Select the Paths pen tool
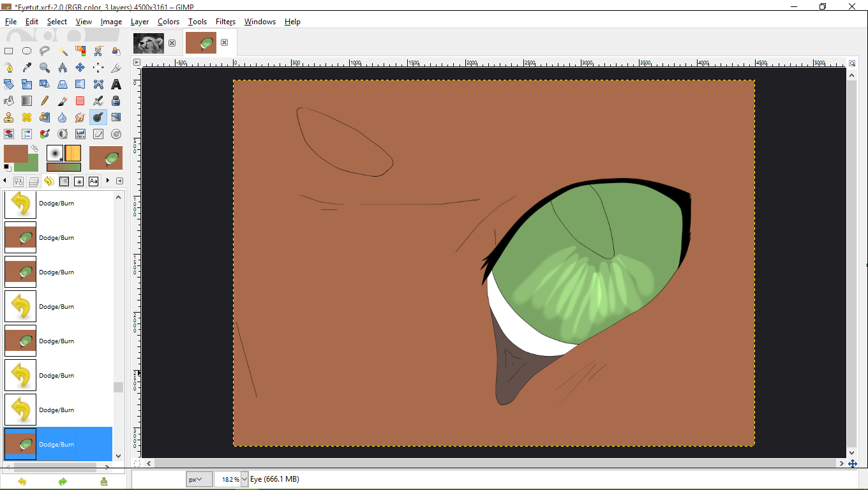This screenshot has width=868, height=490. [x=9, y=68]
